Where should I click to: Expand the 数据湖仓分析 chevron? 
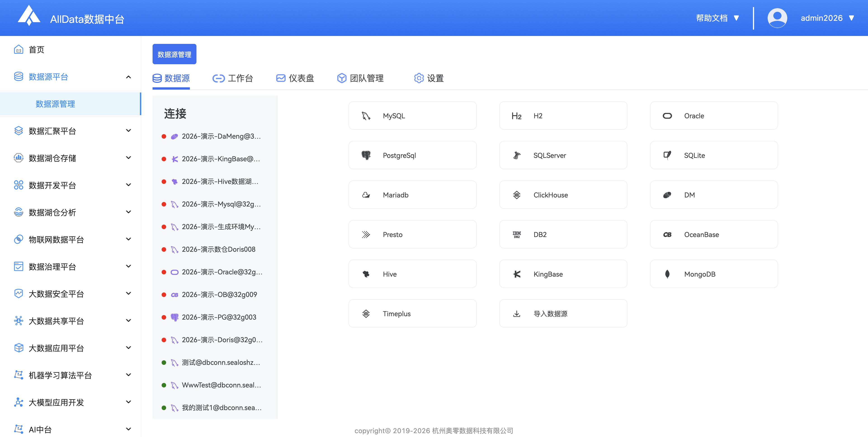(x=128, y=212)
